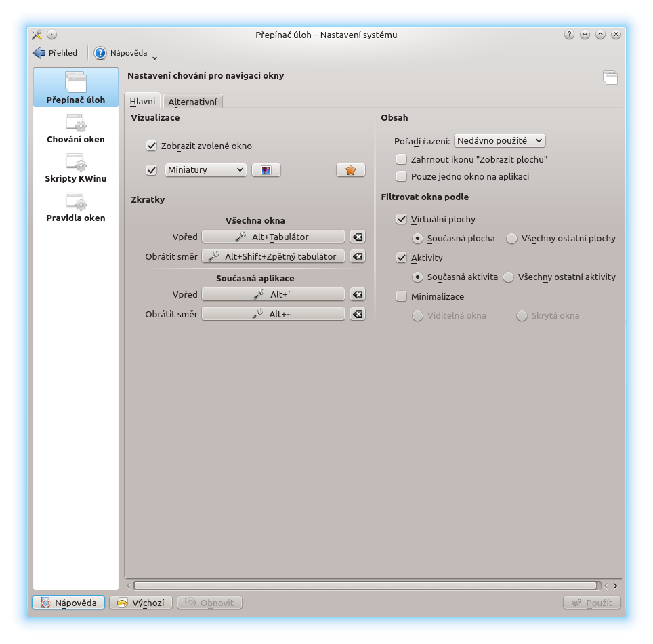Open the Přepínač úloh sidebar module
This screenshot has height=644, width=653.
pyautogui.click(x=76, y=87)
